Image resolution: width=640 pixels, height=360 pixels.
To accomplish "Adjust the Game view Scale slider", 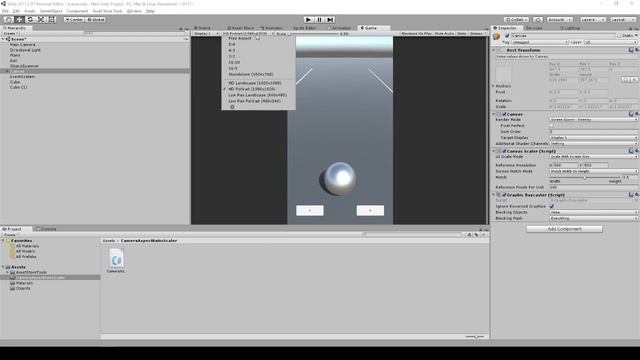I will (x=313, y=34).
